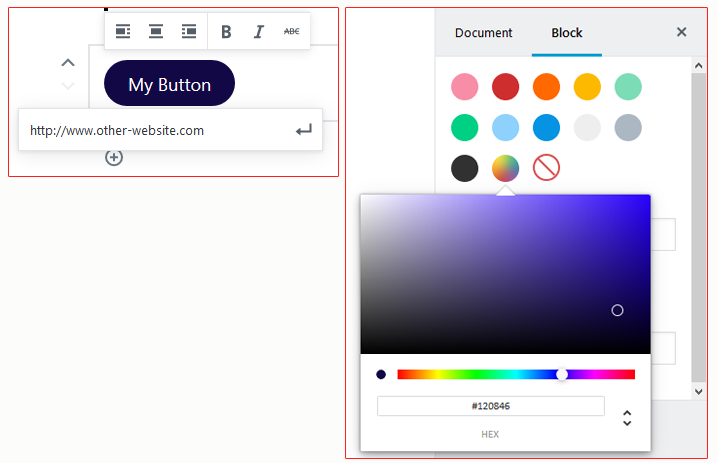
Task: Apply strikethrough formatting
Action: tap(291, 32)
